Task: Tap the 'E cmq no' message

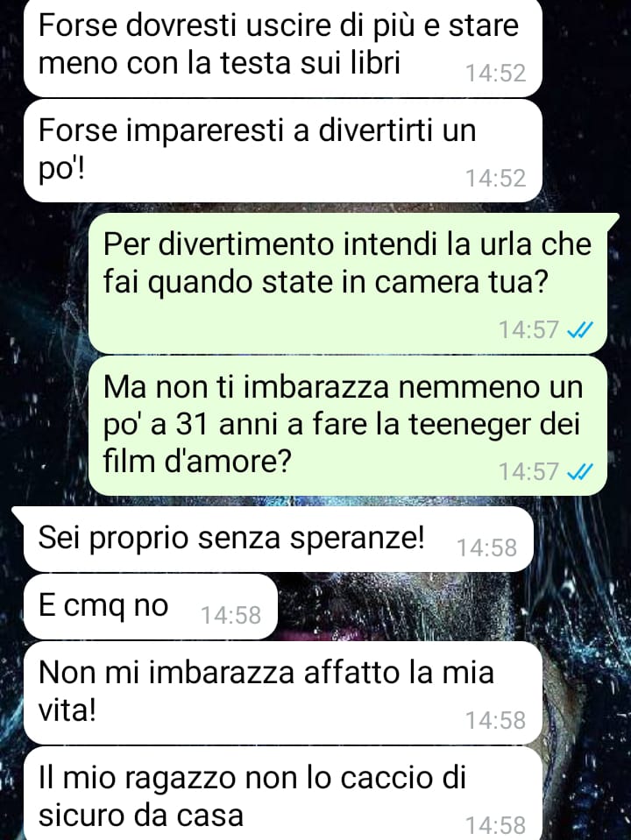Action: coord(151,607)
